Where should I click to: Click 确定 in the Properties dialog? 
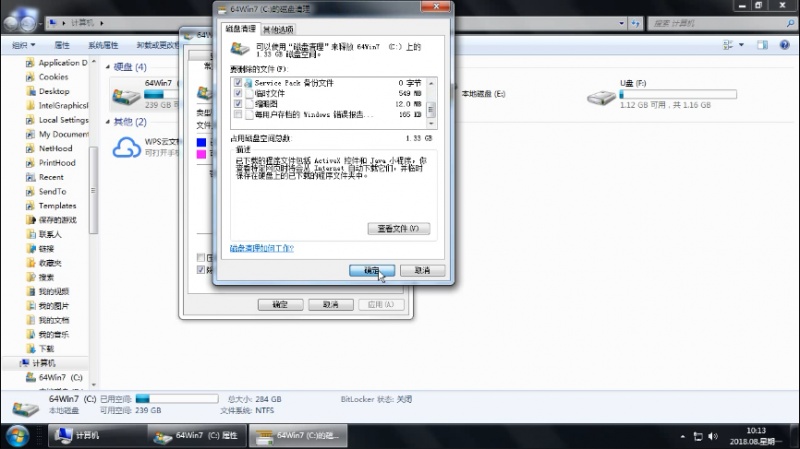280,305
